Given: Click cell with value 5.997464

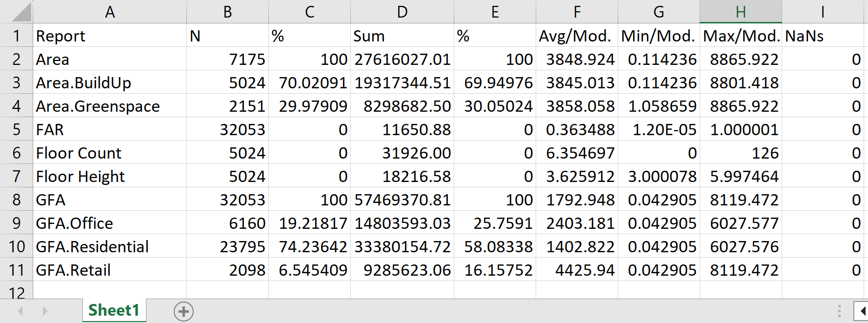Looking at the screenshot, I should coord(741,176).
